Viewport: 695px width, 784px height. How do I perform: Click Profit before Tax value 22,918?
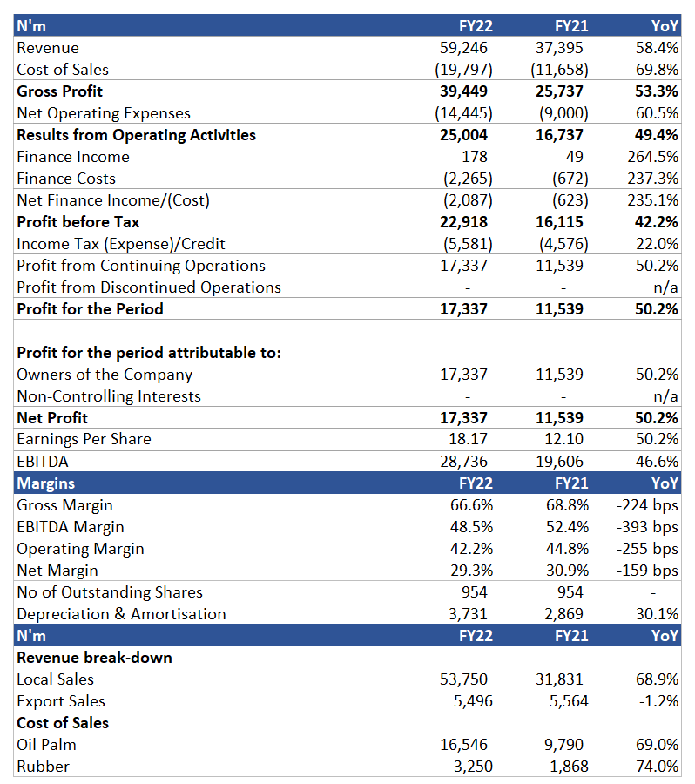pos(463,222)
